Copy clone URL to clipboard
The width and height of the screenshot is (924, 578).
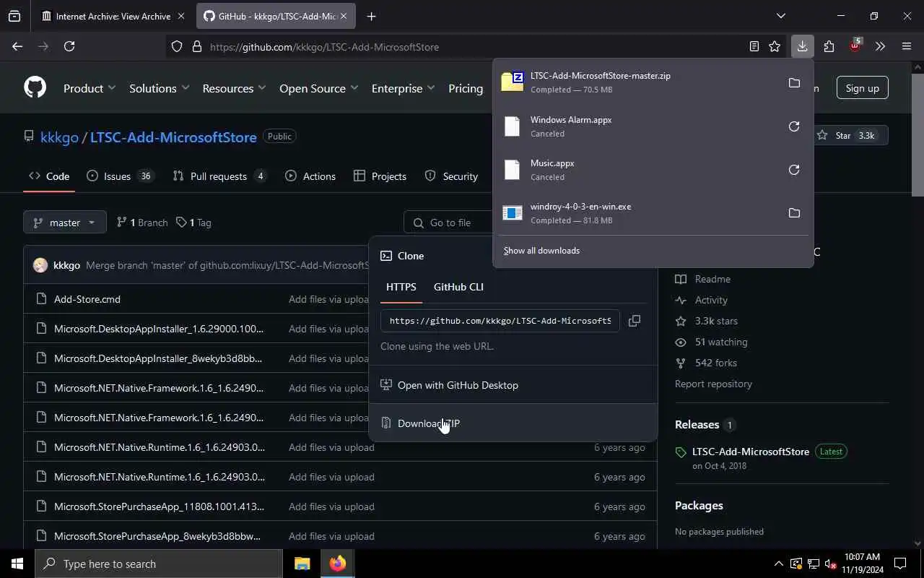635,321
